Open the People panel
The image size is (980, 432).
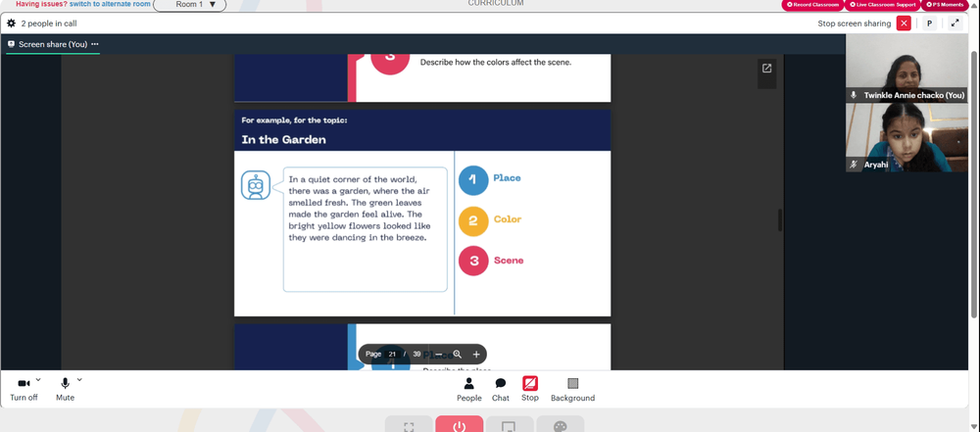[468, 390]
